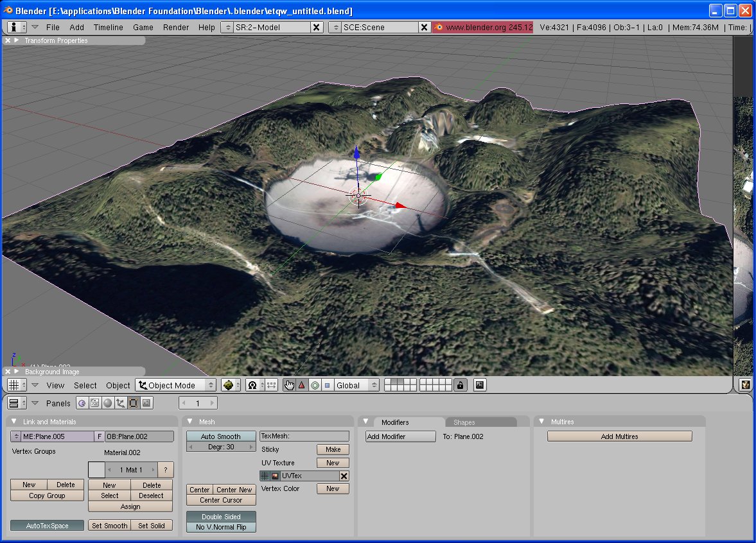Viewport: 756px width, 543px height.
Task: Click the lock layers padlock icon
Action: (460, 385)
